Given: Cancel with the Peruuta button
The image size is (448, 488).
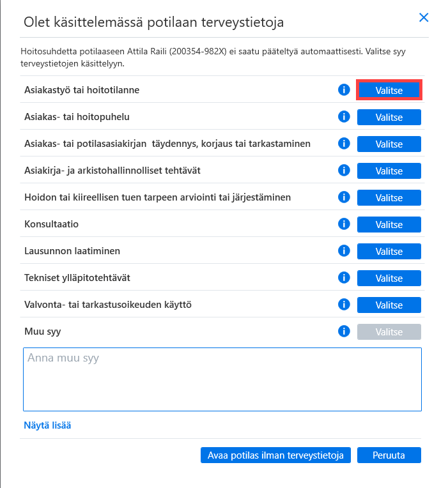Looking at the screenshot, I should point(389,455).
